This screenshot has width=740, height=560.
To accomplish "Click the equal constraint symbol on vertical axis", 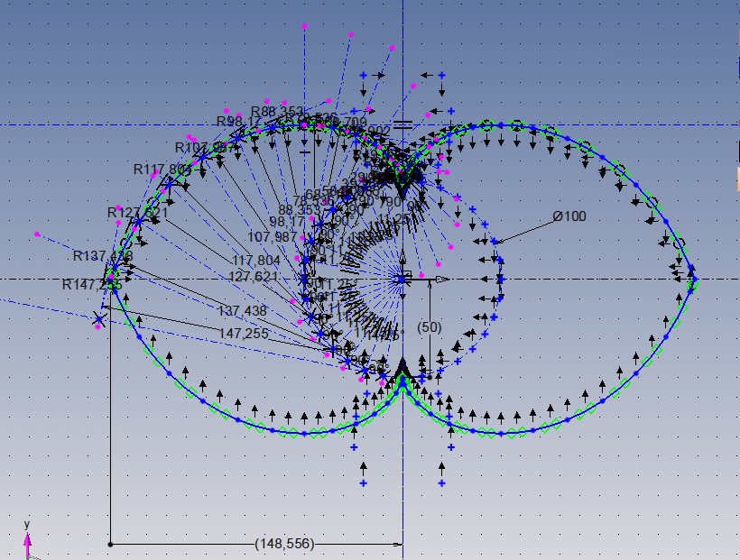I will 402,124.
